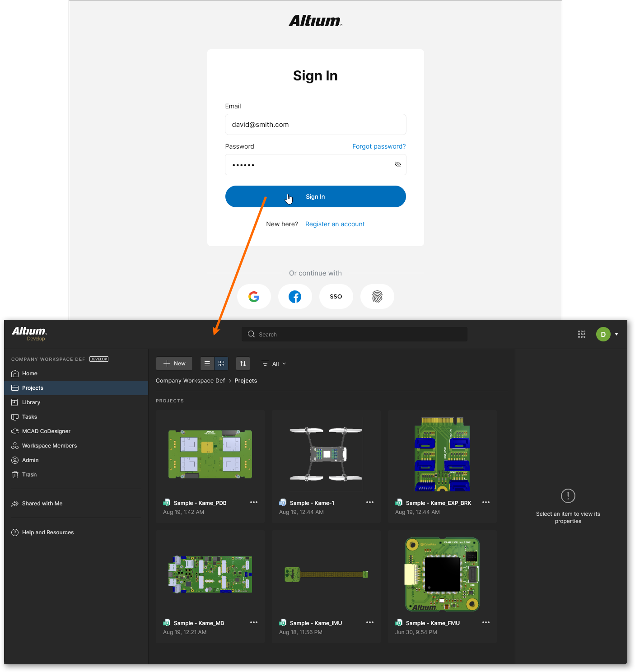Viewport: 635px width, 672px height.
Task: Open Tasks in the sidebar
Action: (76, 417)
